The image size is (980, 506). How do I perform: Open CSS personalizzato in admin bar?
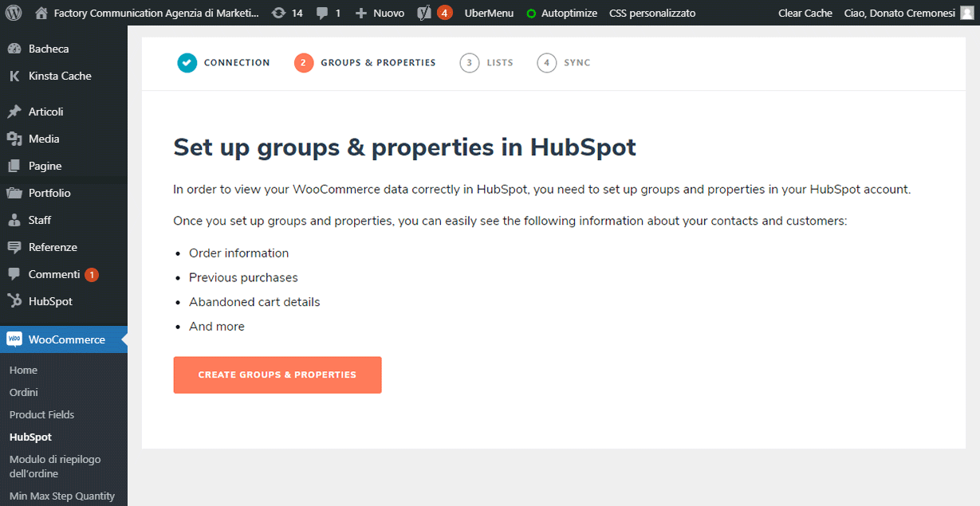tap(652, 13)
